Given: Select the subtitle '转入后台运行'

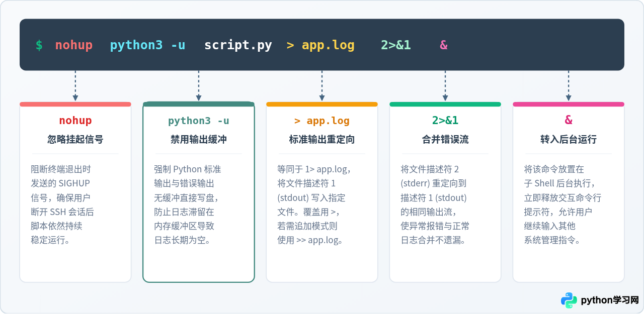Looking at the screenshot, I should click(x=569, y=140).
